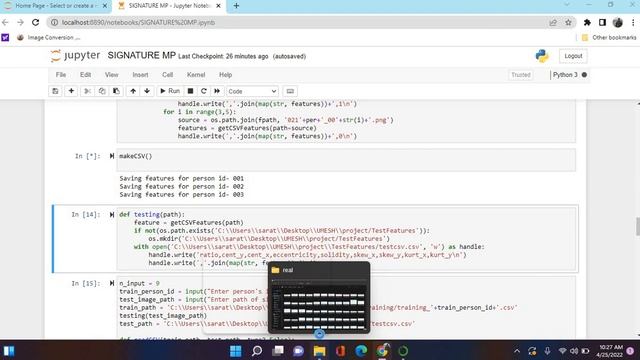Click the Last Checkpoint 26 minutes ago text
Viewport: 640px width, 360px height.
(x=223, y=56)
